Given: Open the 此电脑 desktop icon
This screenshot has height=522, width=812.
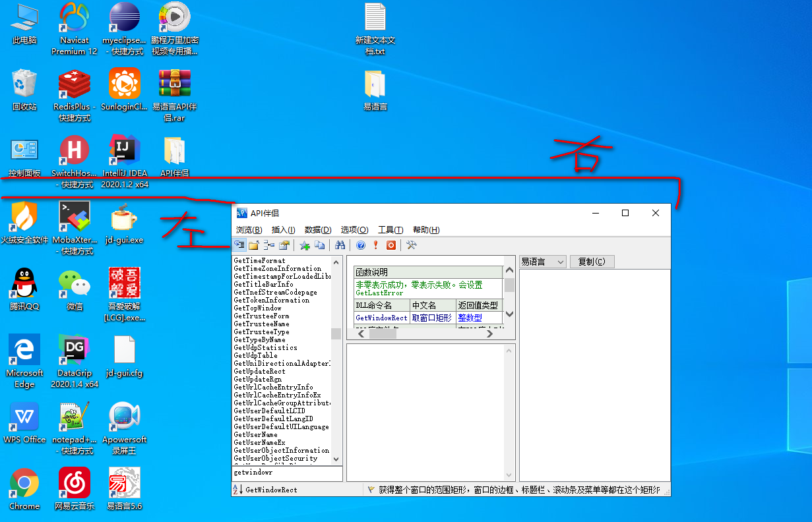Looking at the screenshot, I should pos(24,24).
